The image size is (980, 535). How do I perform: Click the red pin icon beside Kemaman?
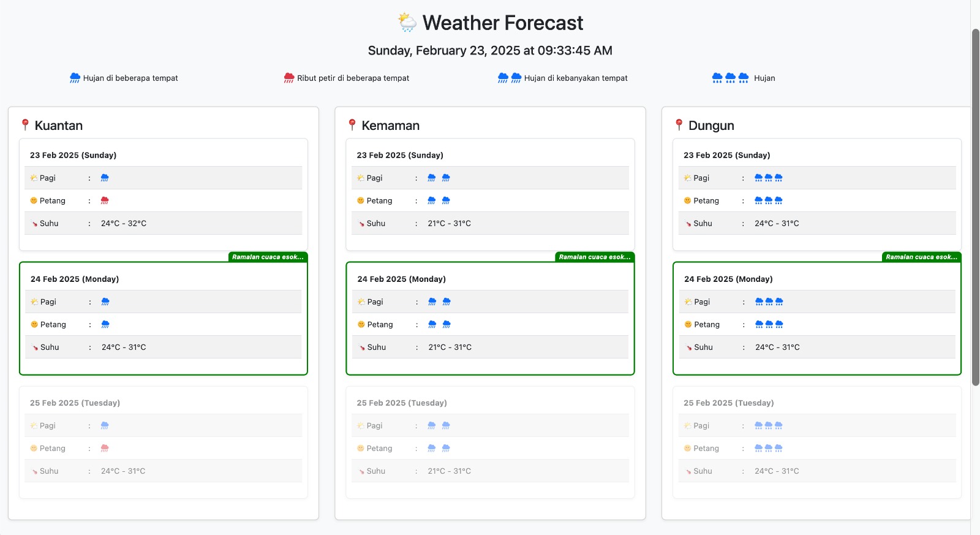click(352, 125)
